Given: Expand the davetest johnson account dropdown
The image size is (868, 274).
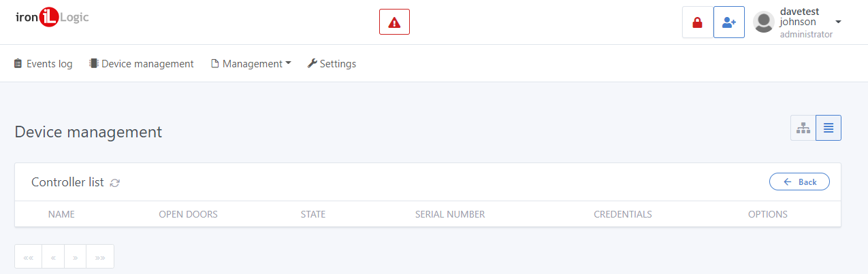Looking at the screenshot, I should (x=839, y=22).
